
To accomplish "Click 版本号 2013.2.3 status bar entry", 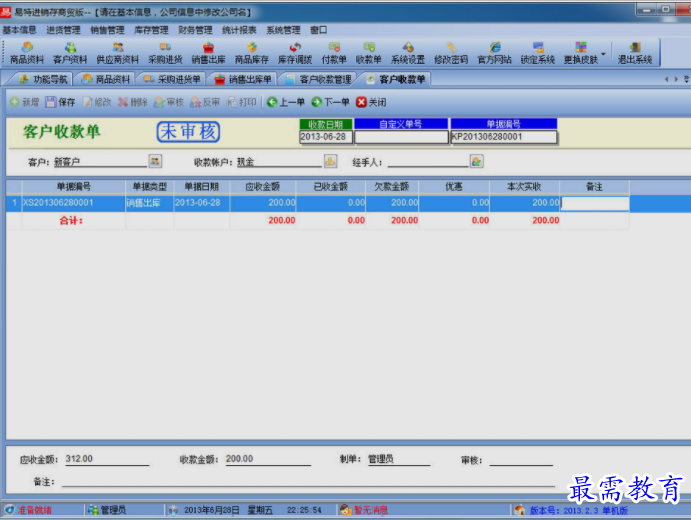I will 571,510.
